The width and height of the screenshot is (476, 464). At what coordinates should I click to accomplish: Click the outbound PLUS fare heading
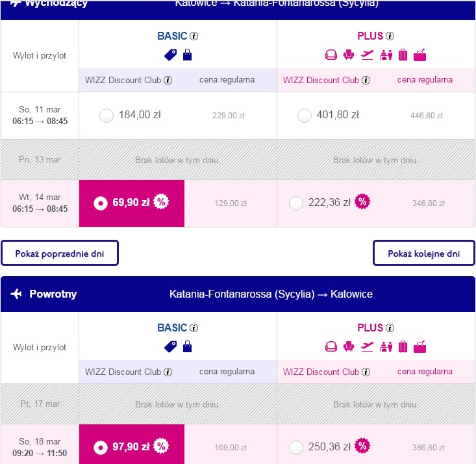[x=370, y=36]
